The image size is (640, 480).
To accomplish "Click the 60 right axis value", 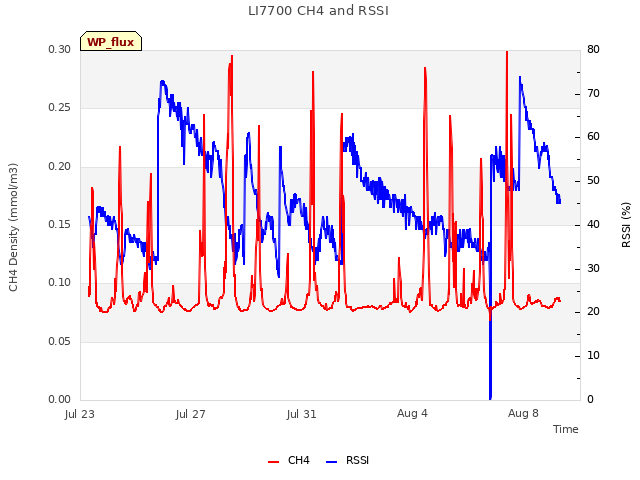I will click(593, 137).
